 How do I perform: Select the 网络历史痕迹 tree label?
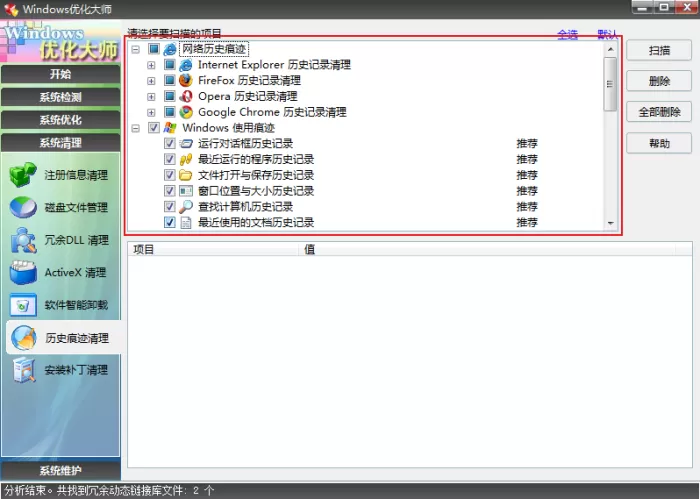[x=214, y=49]
